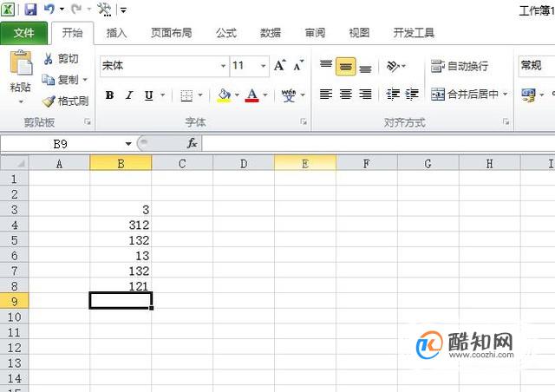The height and width of the screenshot is (392, 555).
Task: Switch to the 插入 insert tab
Action: (x=116, y=33)
